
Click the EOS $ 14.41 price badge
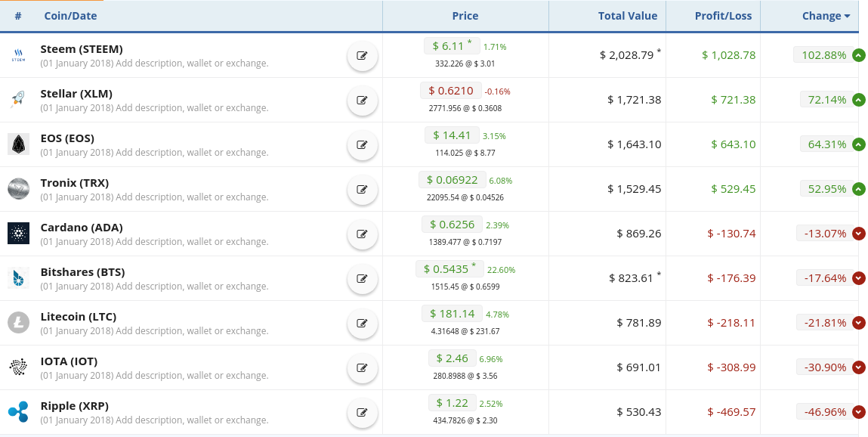[x=452, y=135]
